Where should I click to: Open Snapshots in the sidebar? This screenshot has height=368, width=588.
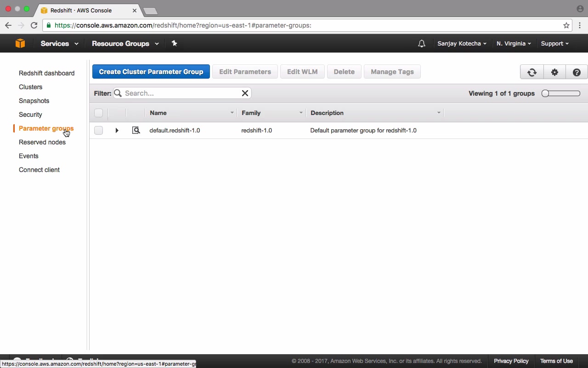point(34,101)
